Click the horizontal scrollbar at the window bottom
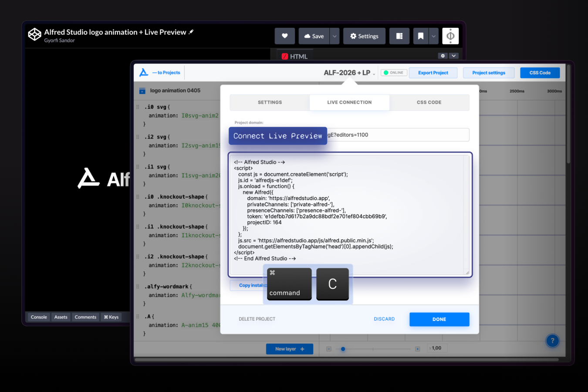The height and width of the screenshot is (392, 588). coord(346,360)
